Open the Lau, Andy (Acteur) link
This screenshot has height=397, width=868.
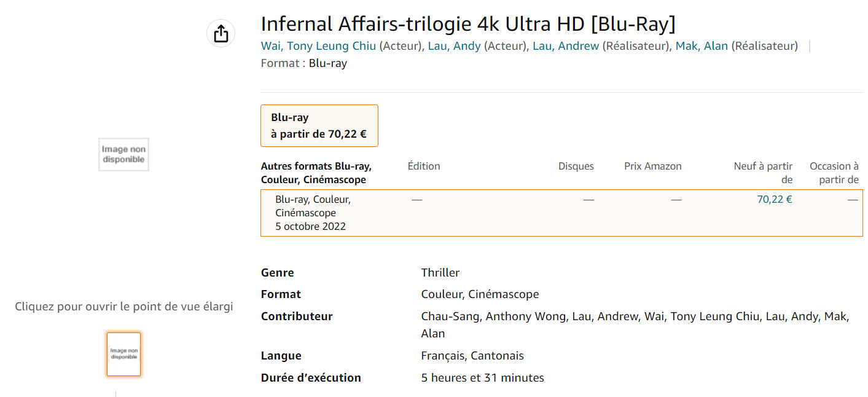coord(454,46)
